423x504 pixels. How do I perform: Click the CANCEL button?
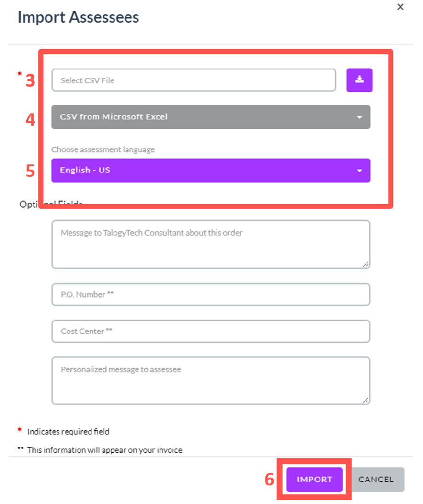(376, 479)
